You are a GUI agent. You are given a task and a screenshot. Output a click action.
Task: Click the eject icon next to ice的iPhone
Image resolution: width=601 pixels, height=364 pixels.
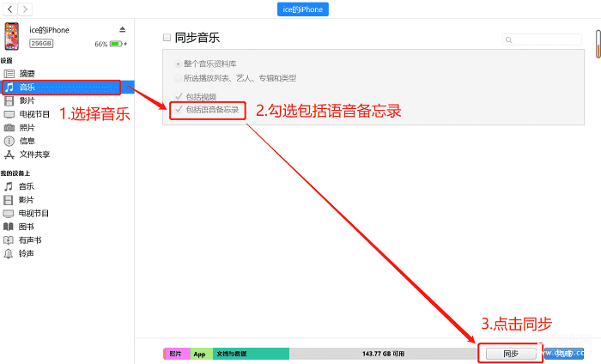122,30
